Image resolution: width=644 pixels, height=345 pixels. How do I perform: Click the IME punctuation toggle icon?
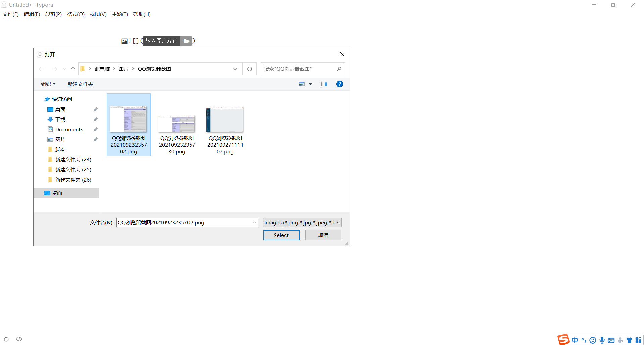[584, 340]
